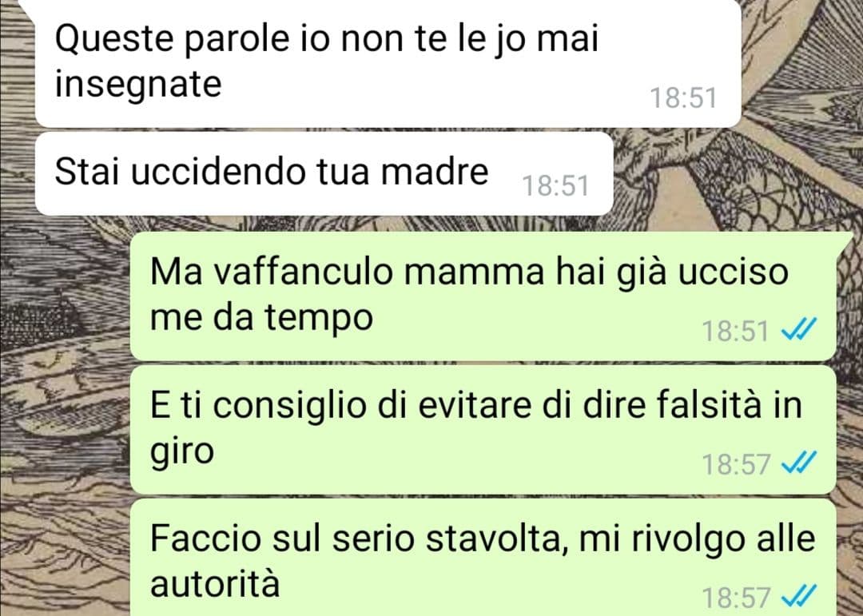Tap the 18:57 timestamp next to 'giro'

coord(735,464)
